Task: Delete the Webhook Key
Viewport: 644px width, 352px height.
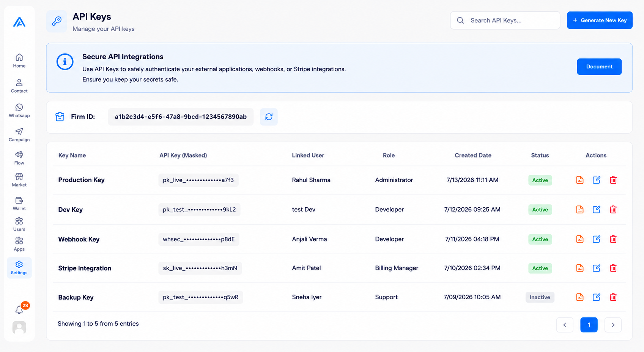Action: (613, 239)
